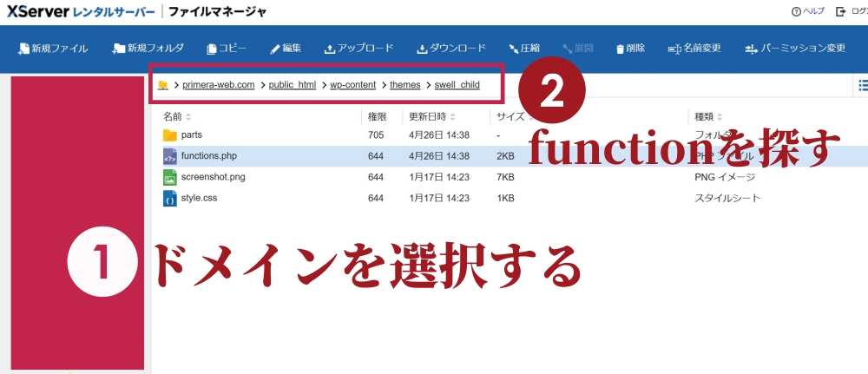Open パーミッション変更 permission change
The width and height of the screenshot is (868, 374).
(x=795, y=49)
